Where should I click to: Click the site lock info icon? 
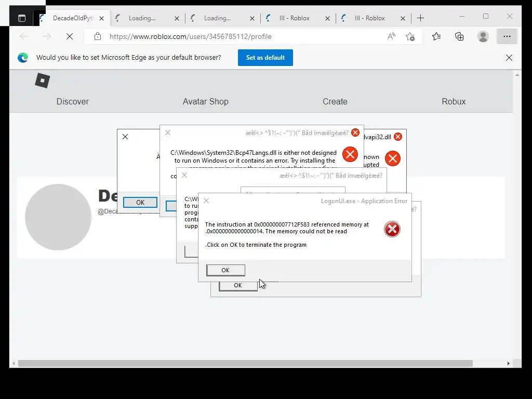[98, 36]
